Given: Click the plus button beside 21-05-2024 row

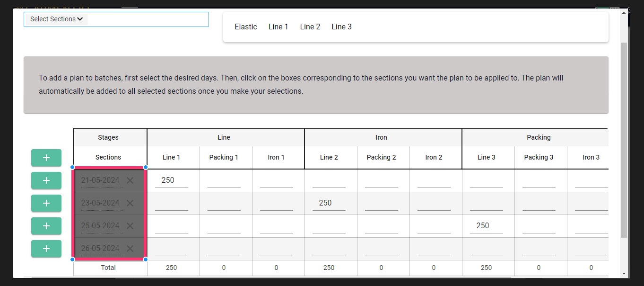Looking at the screenshot, I should point(46,180).
